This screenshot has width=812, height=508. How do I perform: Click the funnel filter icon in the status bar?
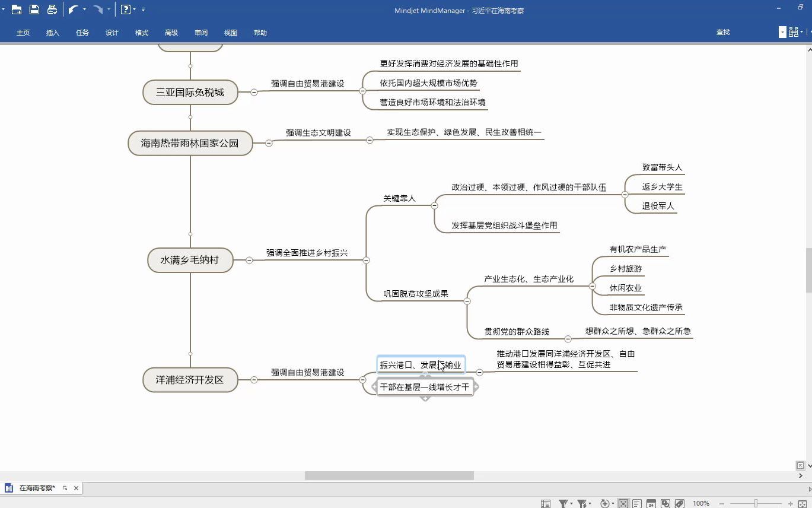(x=563, y=504)
